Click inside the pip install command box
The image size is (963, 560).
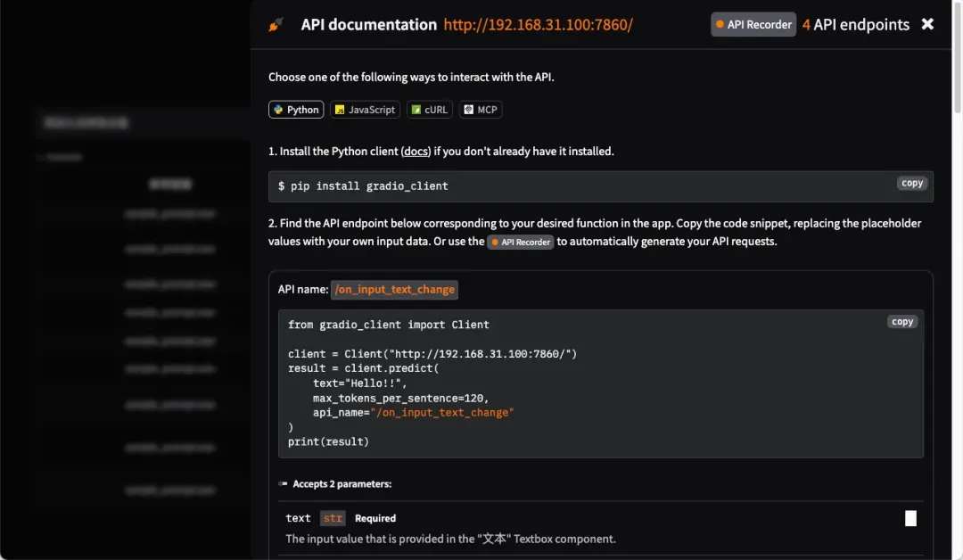[535, 186]
